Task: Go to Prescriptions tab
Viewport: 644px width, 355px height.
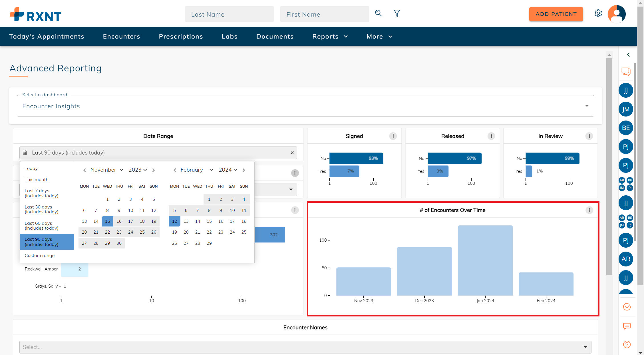Action: [x=181, y=36]
